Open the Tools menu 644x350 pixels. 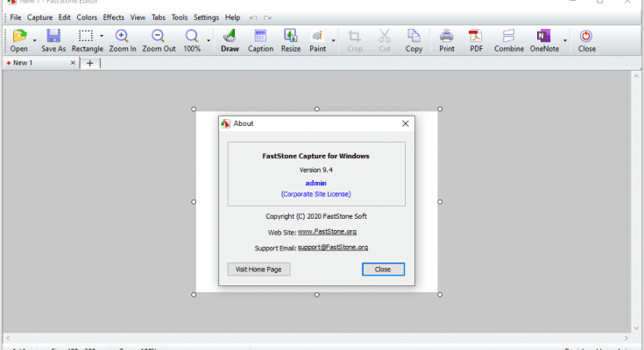tap(179, 17)
